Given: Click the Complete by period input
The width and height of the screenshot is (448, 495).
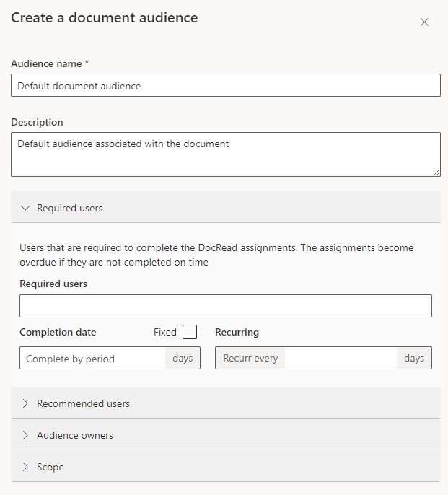Looking at the screenshot, I should [x=92, y=359].
